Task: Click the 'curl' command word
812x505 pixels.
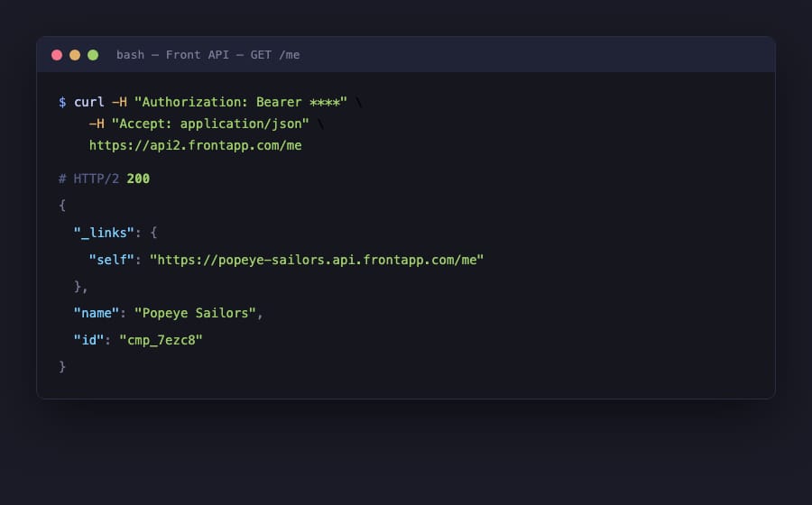Action: [x=89, y=102]
